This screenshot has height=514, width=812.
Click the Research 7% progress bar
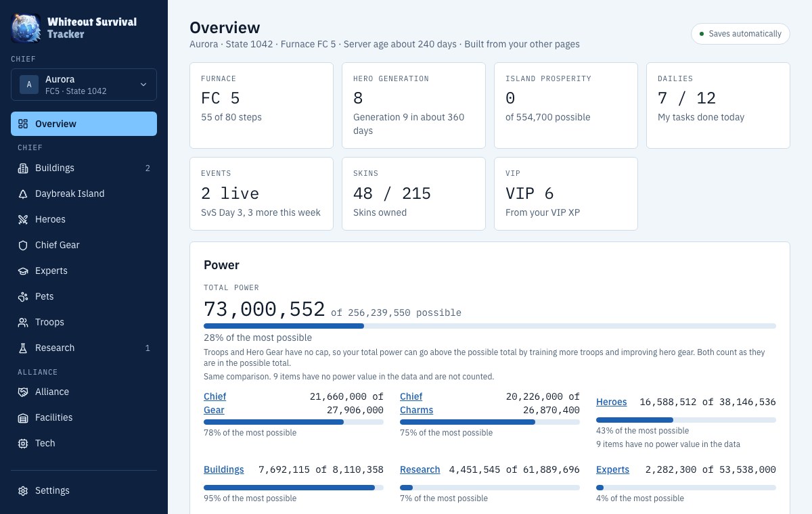[x=490, y=488]
